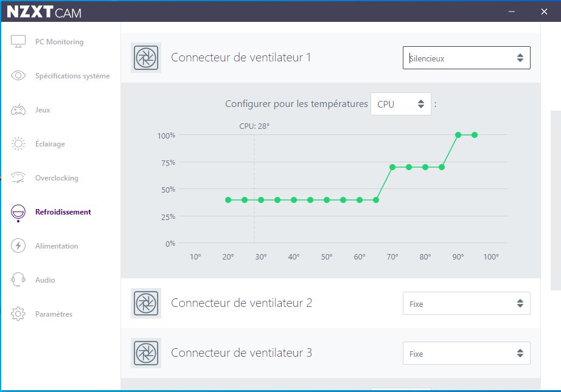Viewport: 561px width, 392px height.
Task: Select the curve point at 70 degrees
Action: point(392,167)
